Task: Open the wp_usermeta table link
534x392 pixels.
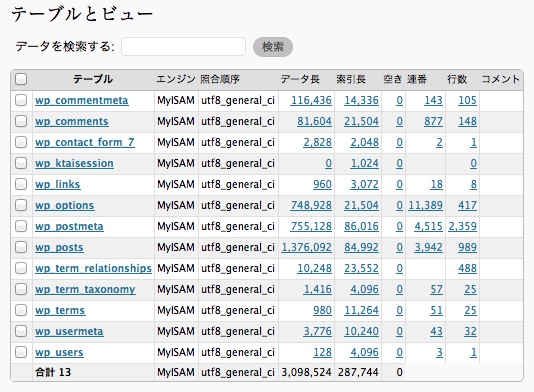Action: coord(69,331)
